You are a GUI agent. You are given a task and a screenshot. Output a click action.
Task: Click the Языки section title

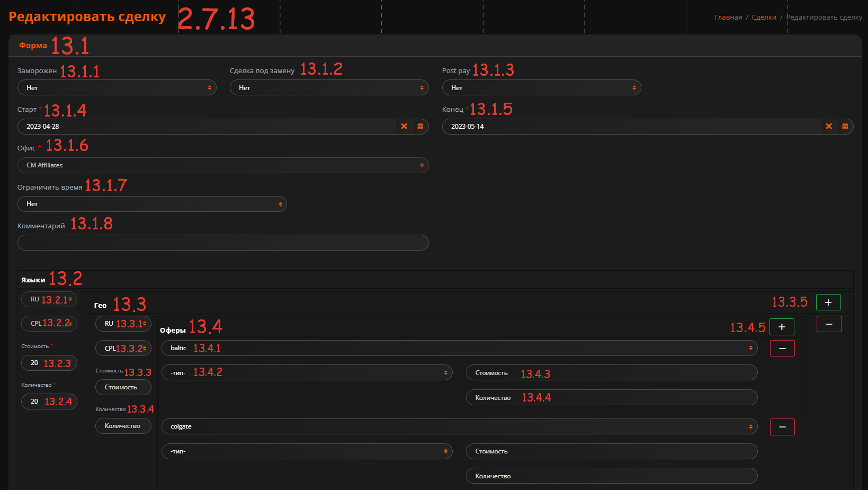tap(33, 280)
